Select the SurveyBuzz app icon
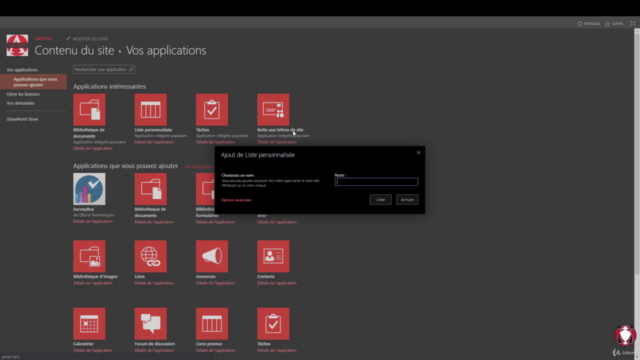 pyautogui.click(x=89, y=189)
